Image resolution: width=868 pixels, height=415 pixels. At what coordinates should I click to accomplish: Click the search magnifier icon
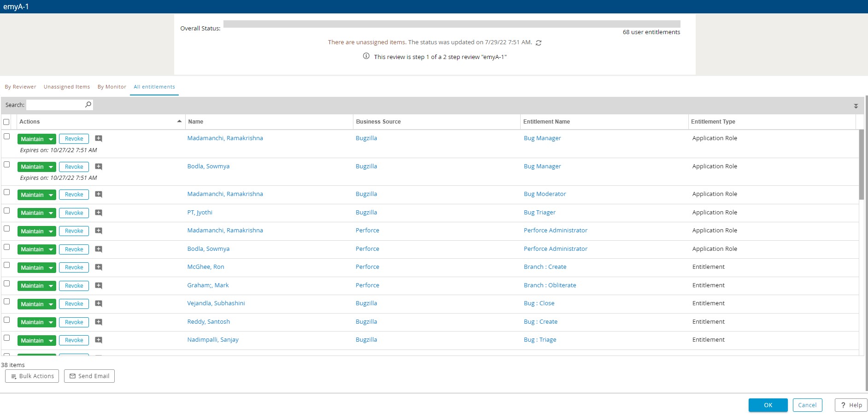(x=88, y=105)
